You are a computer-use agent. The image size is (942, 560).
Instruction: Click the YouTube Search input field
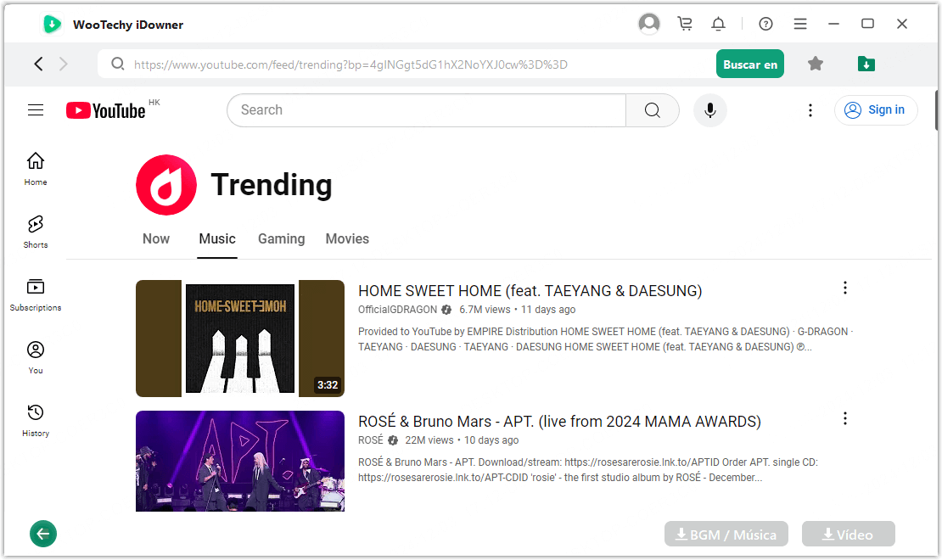pos(426,110)
